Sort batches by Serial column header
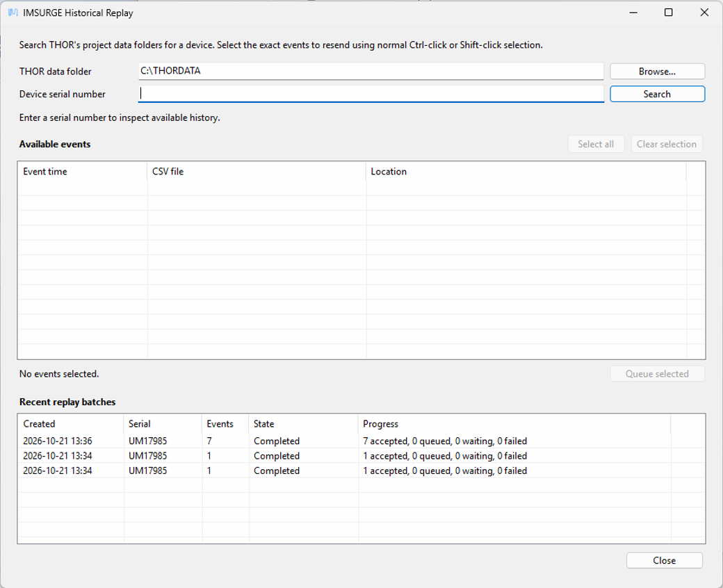The image size is (723, 588). tap(162, 424)
